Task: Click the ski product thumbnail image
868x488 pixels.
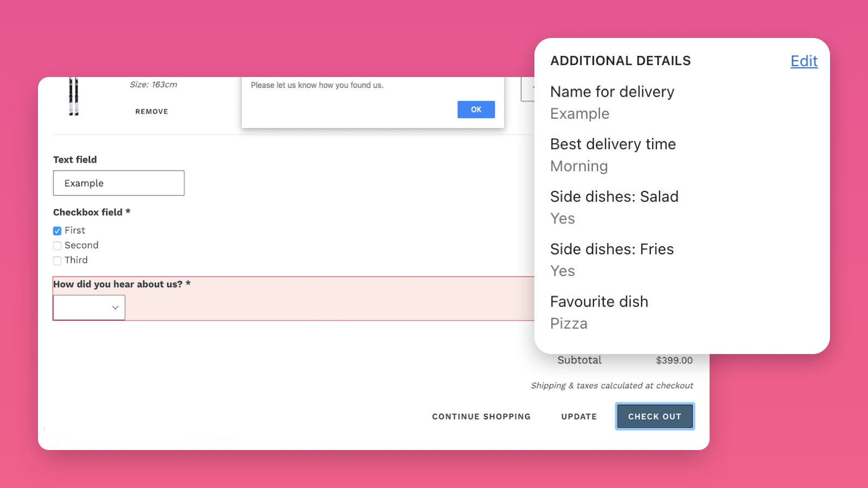Action: pos(74,97)
